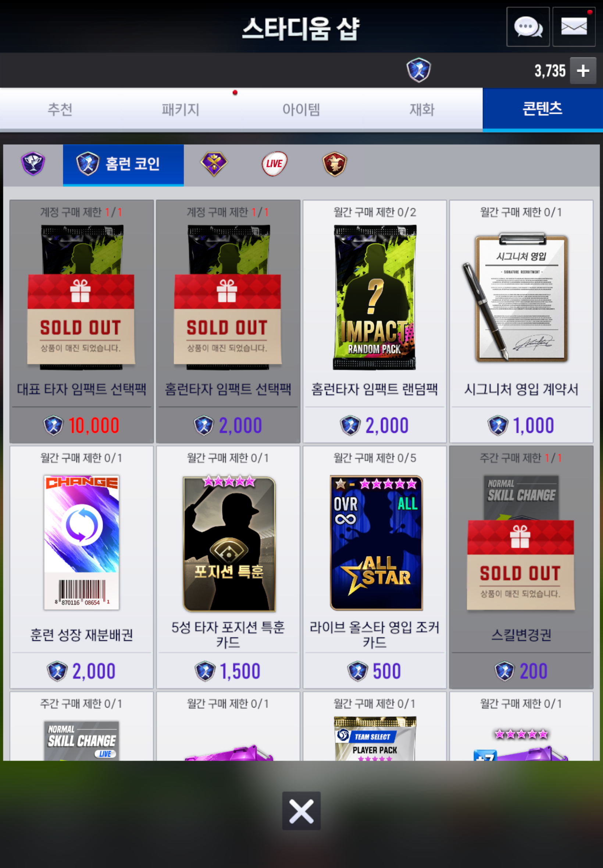Tap the plus button to add coins
Image resolution: width=603 pixels, height=868 pixels.
coord(583,71)
